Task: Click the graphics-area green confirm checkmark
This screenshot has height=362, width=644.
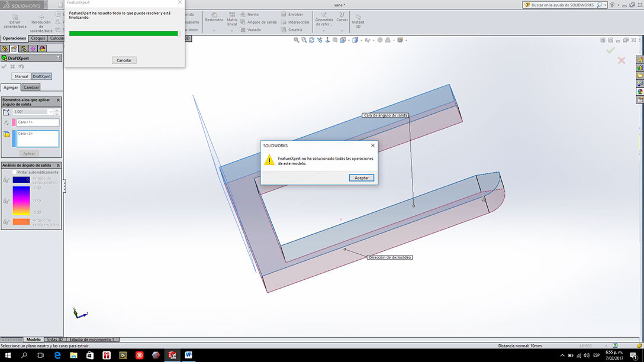Action: [611, 50]
